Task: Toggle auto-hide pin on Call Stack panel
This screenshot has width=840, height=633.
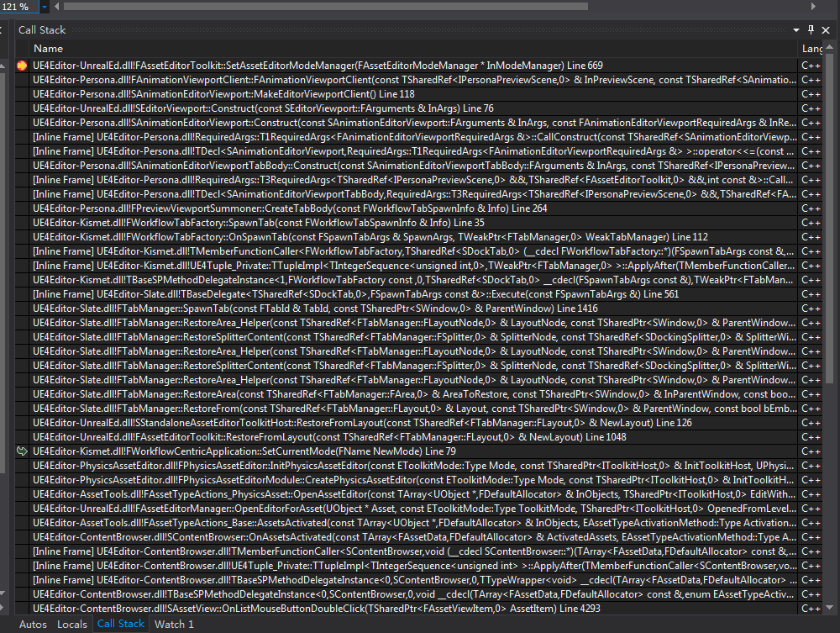Action: tap(811, 30)
